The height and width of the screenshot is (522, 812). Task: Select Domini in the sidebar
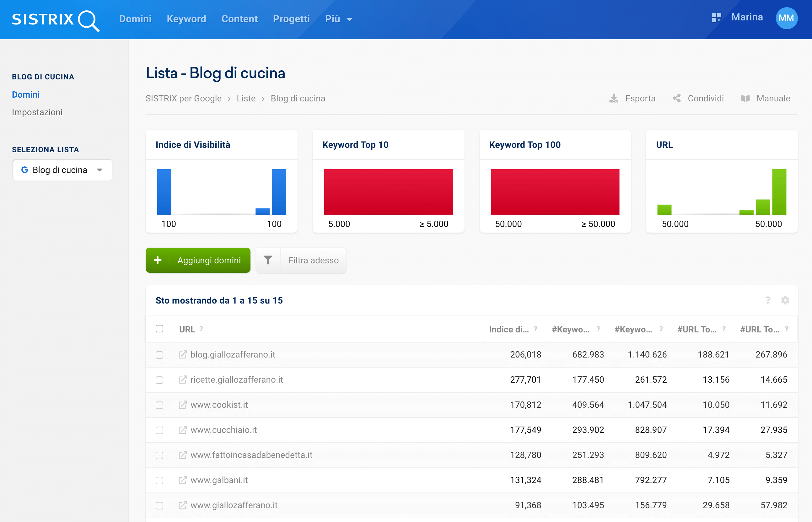click(x=26, y=94)
